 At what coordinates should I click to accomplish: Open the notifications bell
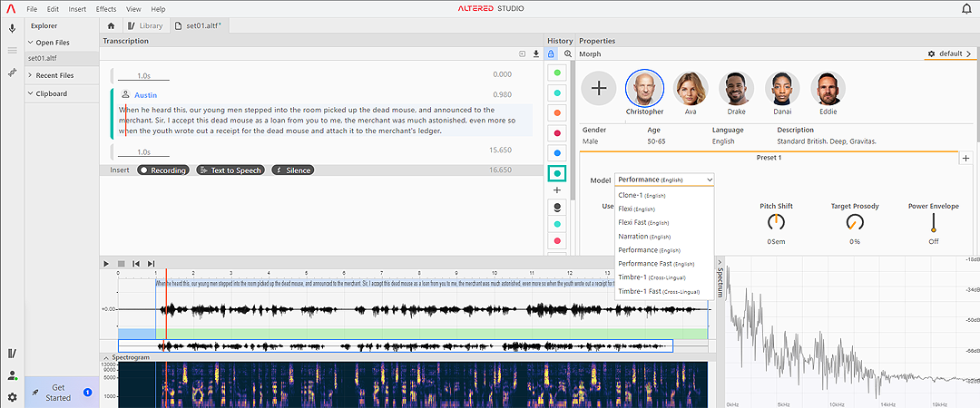tap(965, 9)
